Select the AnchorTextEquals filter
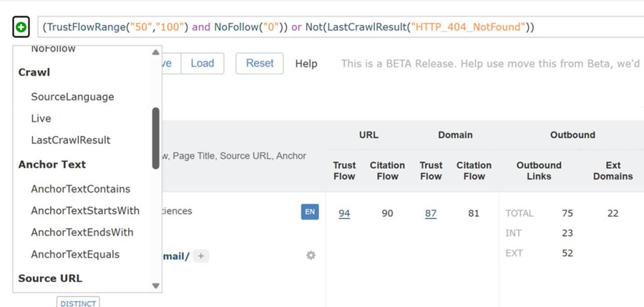The height and width of the screenshot is (307, 644). (x=75, y=255)
